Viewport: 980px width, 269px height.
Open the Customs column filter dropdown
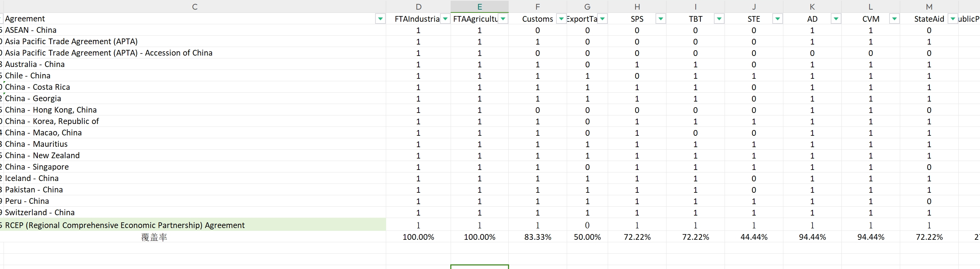(561, 19)
